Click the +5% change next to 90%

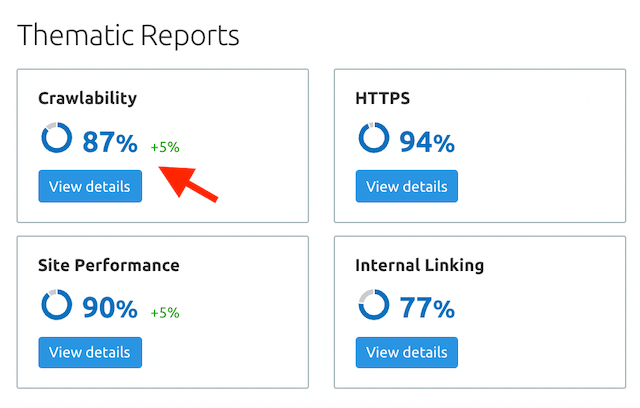click(165, 313)
